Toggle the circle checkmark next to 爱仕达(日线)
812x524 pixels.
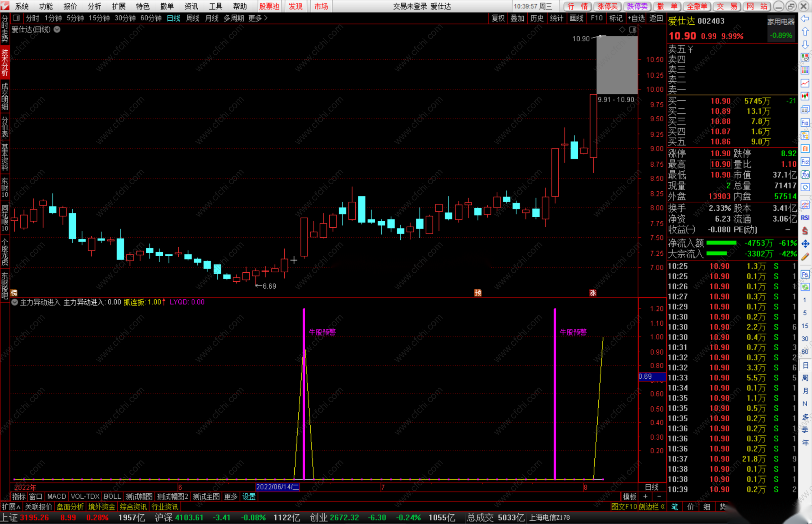[57, 30]
